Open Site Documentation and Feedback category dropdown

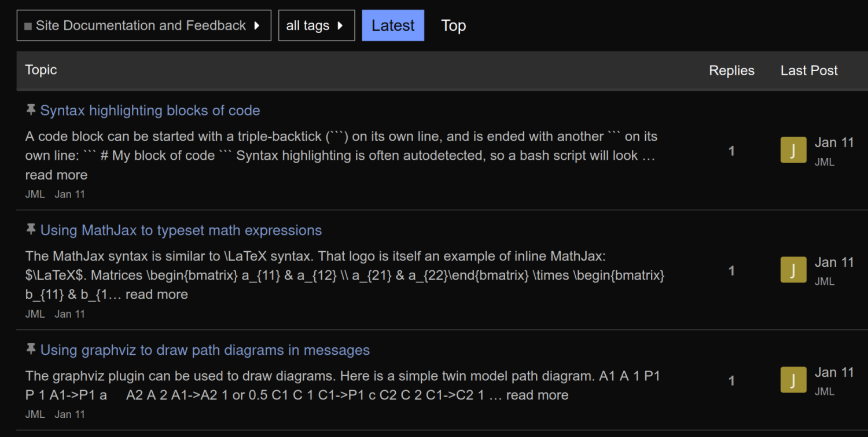[144, 25]
